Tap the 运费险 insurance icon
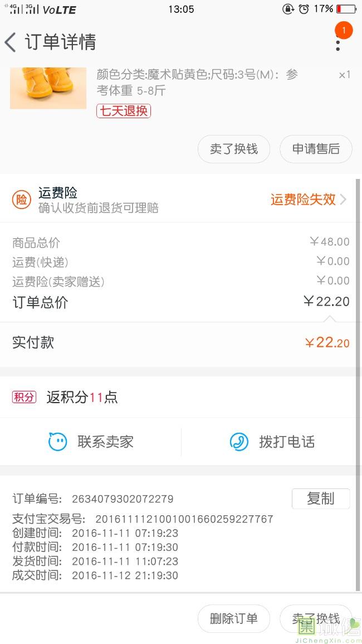The image size is (362, 644). [x=21, y=200]
